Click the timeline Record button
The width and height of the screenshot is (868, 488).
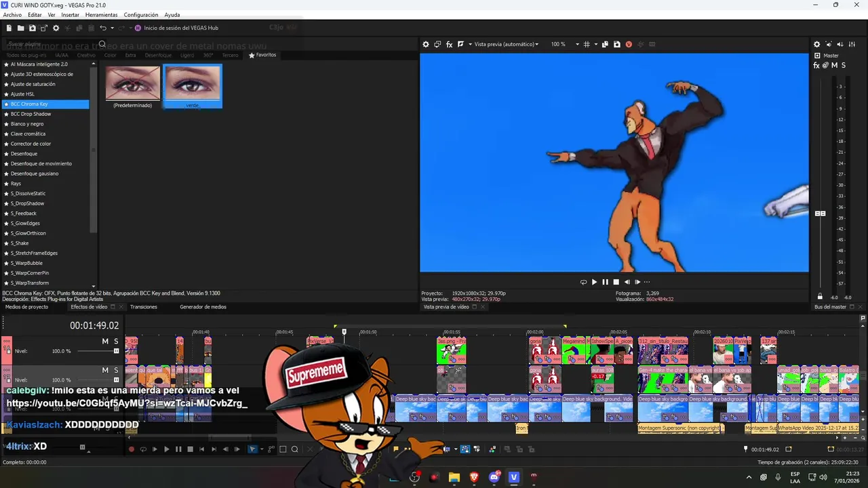(x=132, y=449)
